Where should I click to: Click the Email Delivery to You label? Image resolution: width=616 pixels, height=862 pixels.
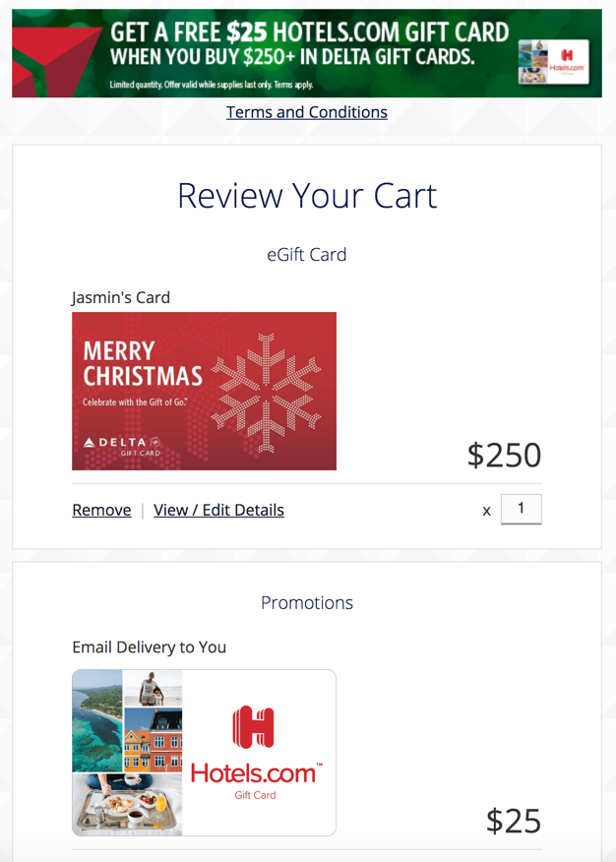coord(149,647)
